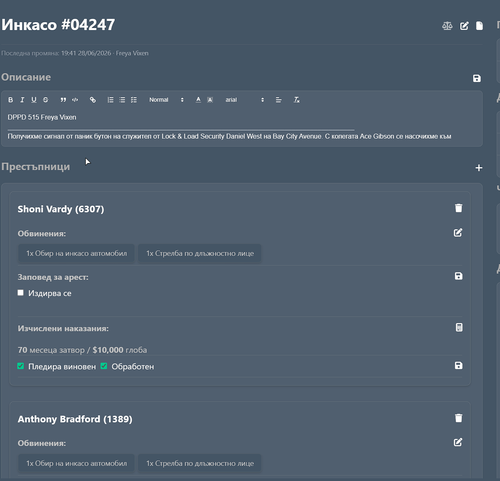The image size is (500, 481).
Task: Add a new criminal to Престъпници
Action: pos(479,168)
